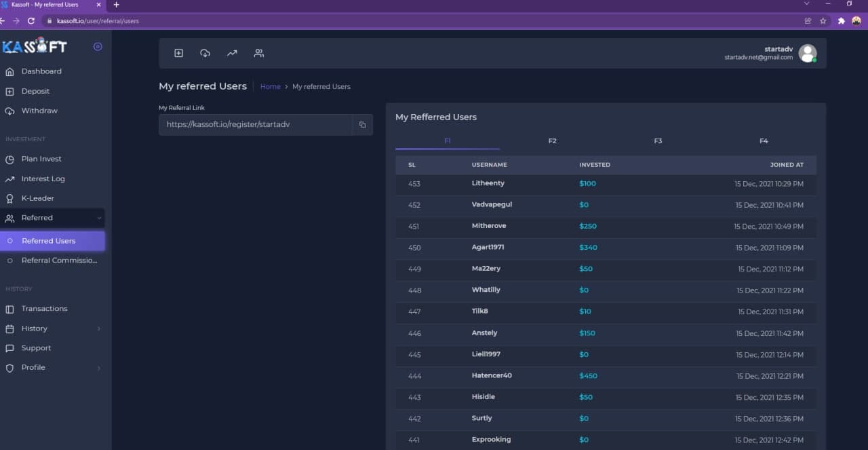
Task: Click the referral link text field
Action: pyautogui.click(x=256, y=125)
